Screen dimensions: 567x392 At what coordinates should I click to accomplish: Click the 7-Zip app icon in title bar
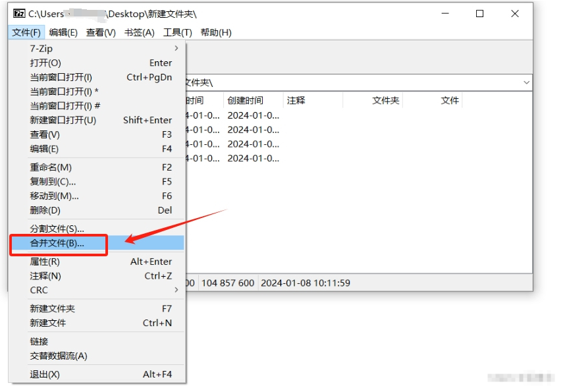point(19,14)
